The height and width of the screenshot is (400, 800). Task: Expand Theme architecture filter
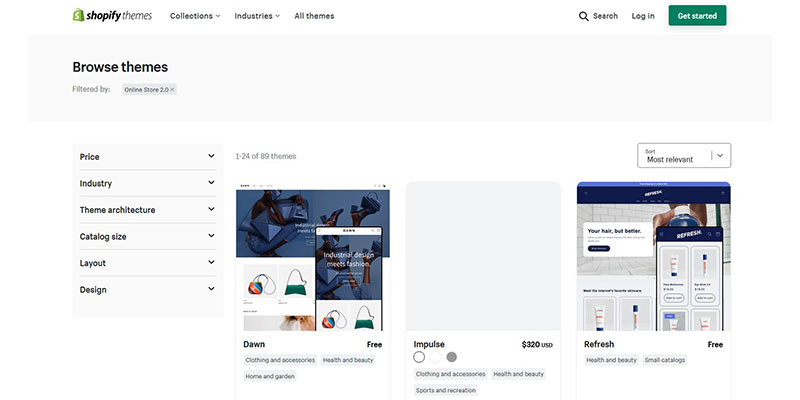[x=147, y=210]
